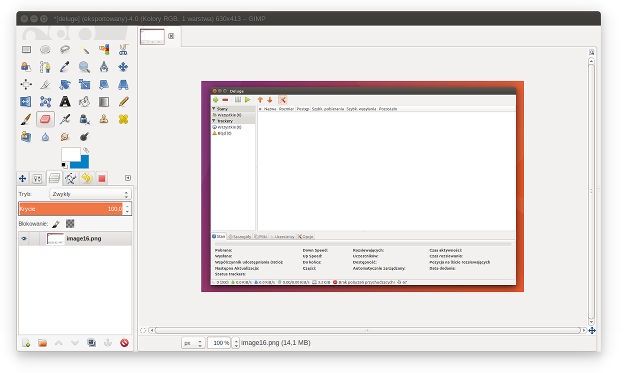Screen dimensions: 630x373
Task: Click the Krycie opacity spinner arrows
Action: point(127,209)
